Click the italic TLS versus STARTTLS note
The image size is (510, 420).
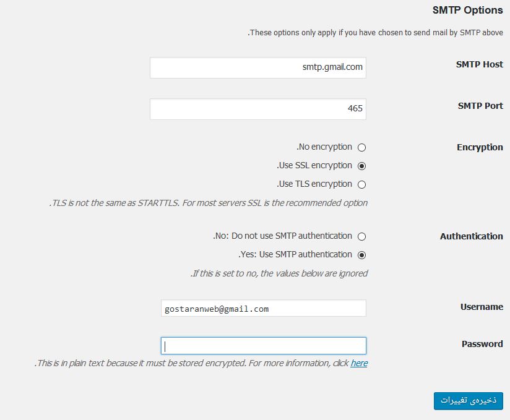(x=209, y=203)
